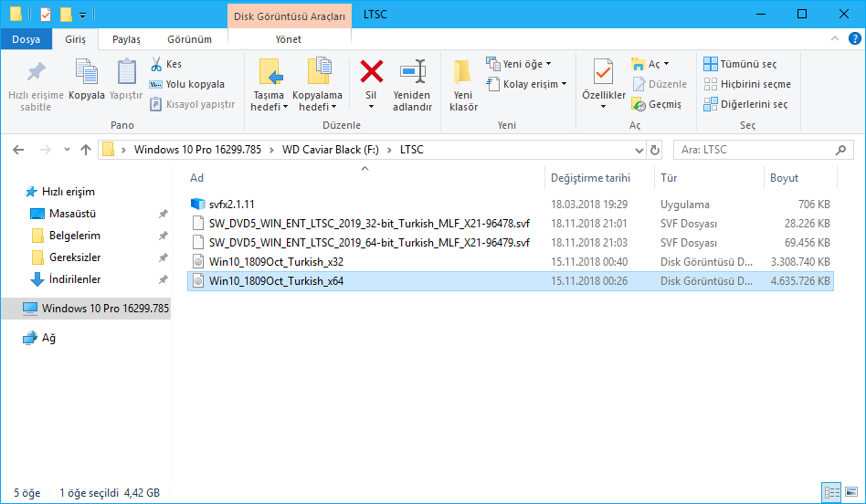Click the red Sil delete icon
Viewport: 866px width, 504px height.
(371, 72)
